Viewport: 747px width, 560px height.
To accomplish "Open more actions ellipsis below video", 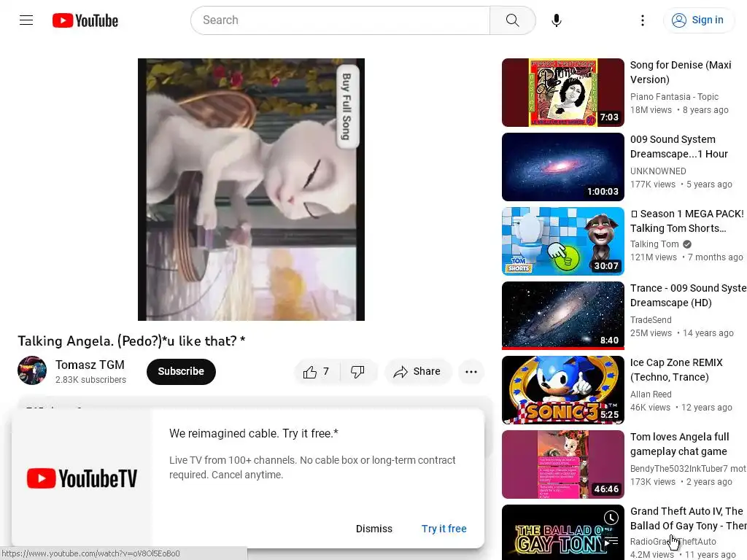I will (471, 372).
